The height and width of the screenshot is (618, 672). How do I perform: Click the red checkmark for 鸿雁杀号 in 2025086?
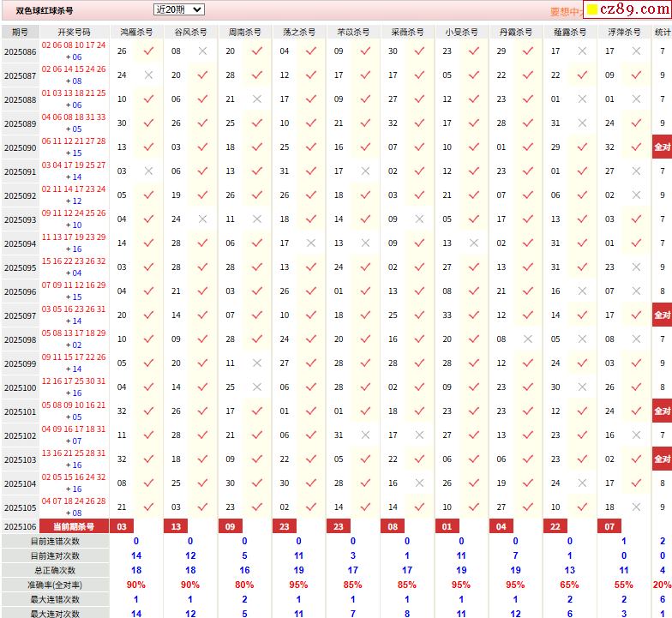click(x=148, y=51)
